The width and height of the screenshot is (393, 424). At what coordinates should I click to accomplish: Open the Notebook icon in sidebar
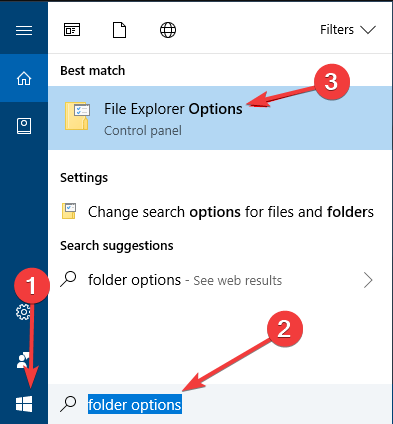(24, 126)
